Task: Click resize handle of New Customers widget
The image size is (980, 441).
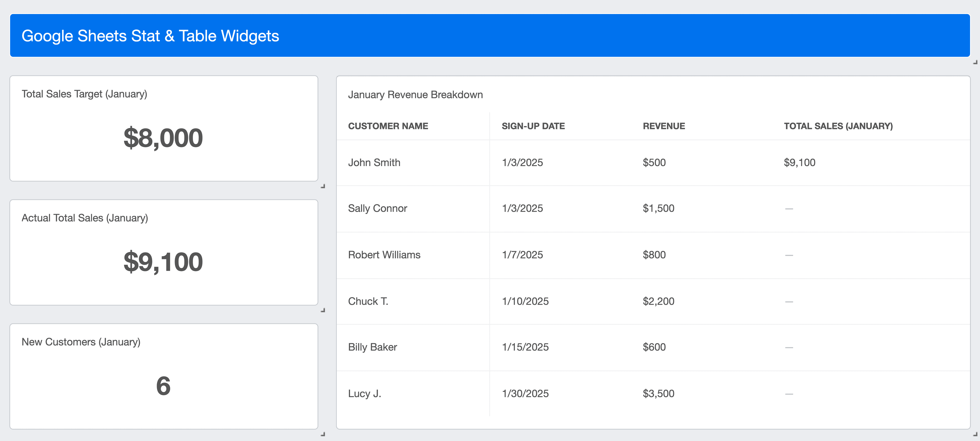Action: 323,434
